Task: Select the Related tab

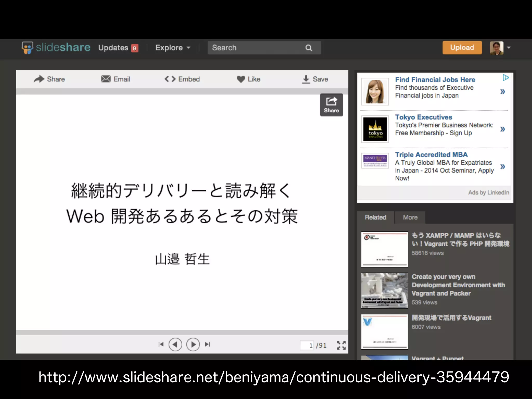Action: 375,217
